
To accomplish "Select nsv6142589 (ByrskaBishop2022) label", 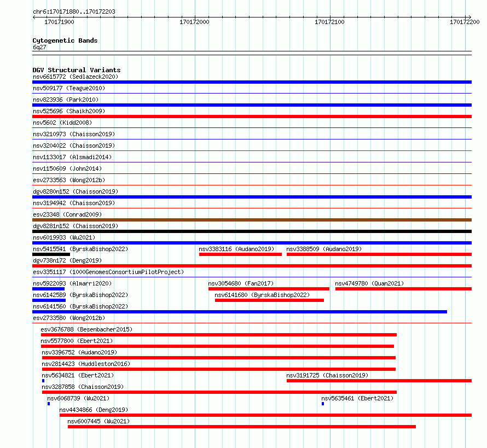I will point(80,295).
